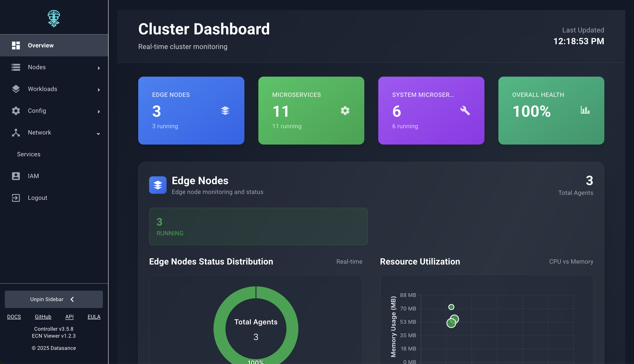Select the Edge Nodes layers icon on blue card
The width and height of the screenshot is (634, 364).
point(225,111)
